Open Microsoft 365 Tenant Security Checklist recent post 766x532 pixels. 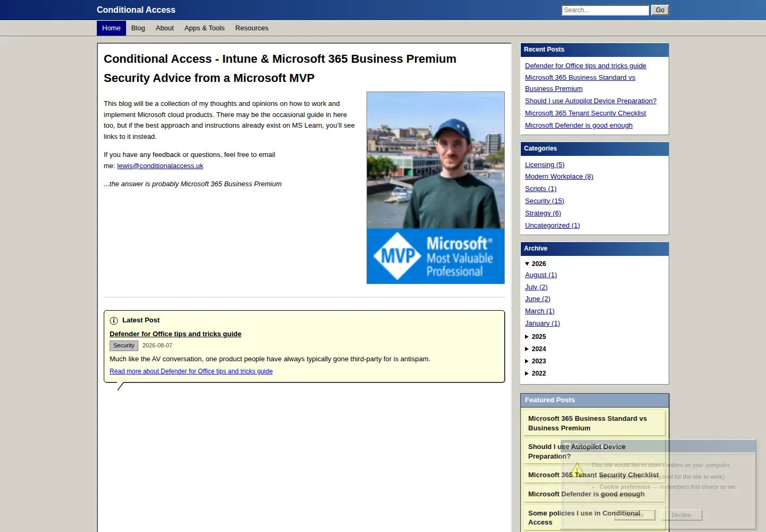(585, 113)
